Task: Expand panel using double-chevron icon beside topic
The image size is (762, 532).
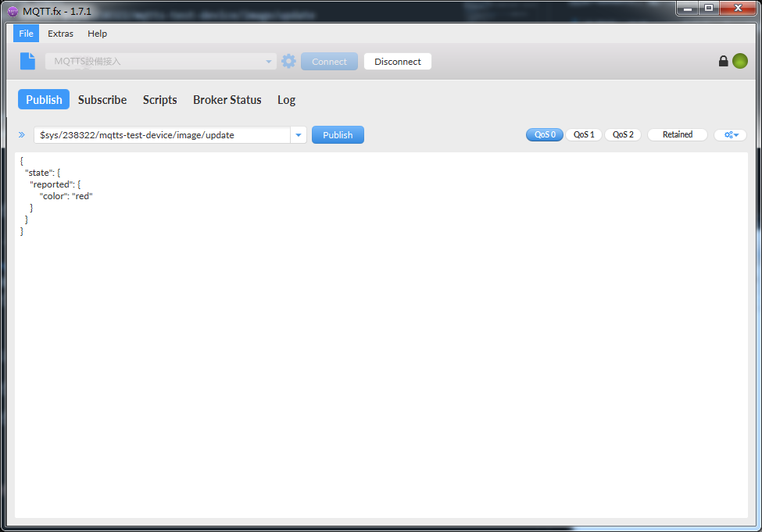Action: 22,134
